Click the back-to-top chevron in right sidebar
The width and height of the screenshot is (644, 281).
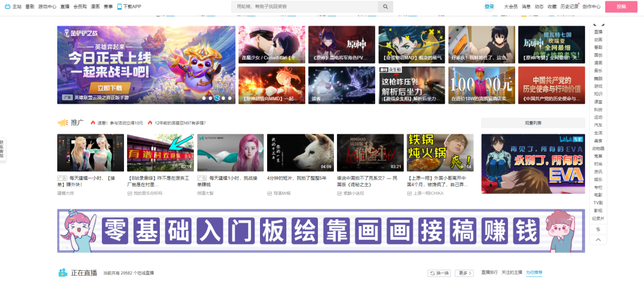tap(598, 240)
